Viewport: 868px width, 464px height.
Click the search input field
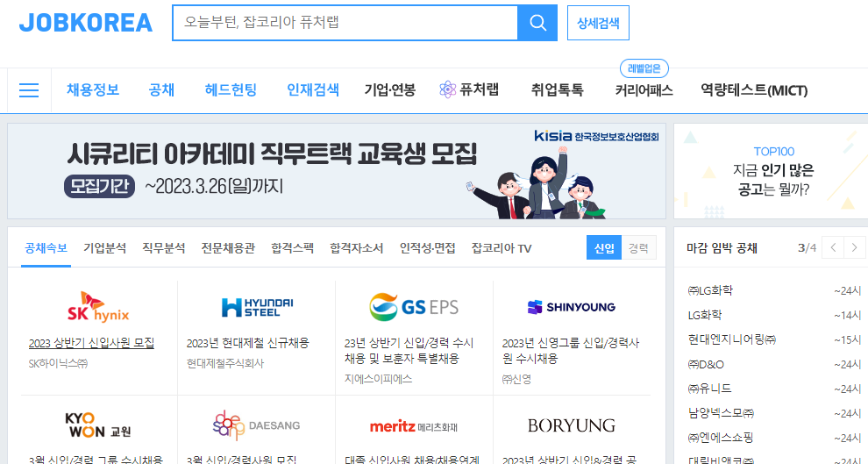point(344,23)
